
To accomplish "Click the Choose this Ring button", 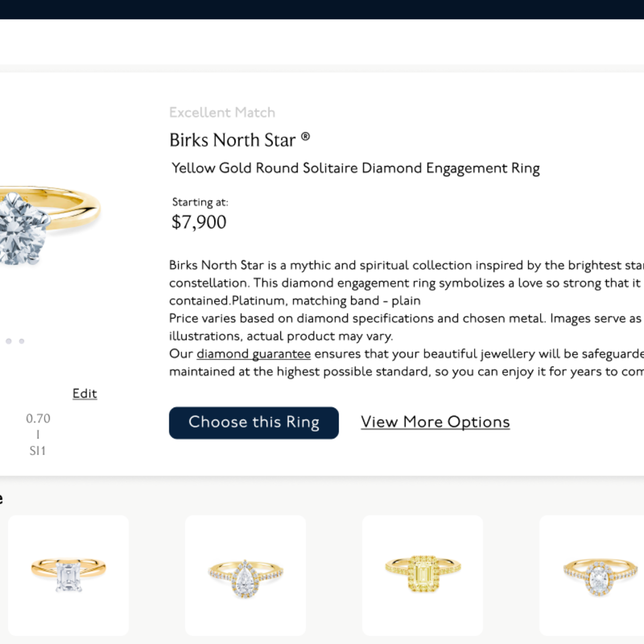I will click(x=254, y=423).
